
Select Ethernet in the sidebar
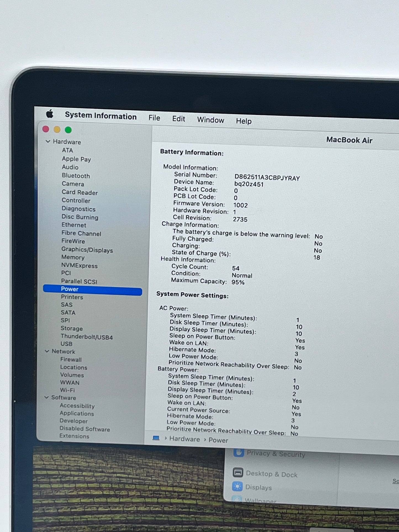click(x=74, y=225)
